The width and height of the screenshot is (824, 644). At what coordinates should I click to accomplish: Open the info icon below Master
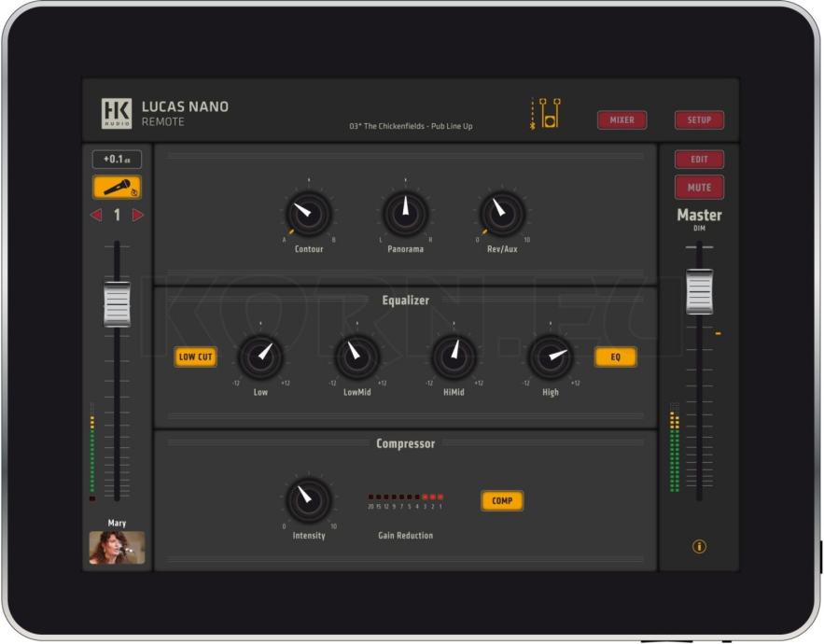click(x=699, y=547)
